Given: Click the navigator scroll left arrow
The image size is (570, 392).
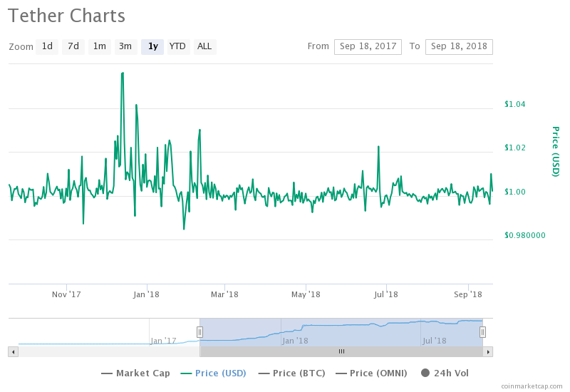Looking at the screenshot, I should (14, 351).
